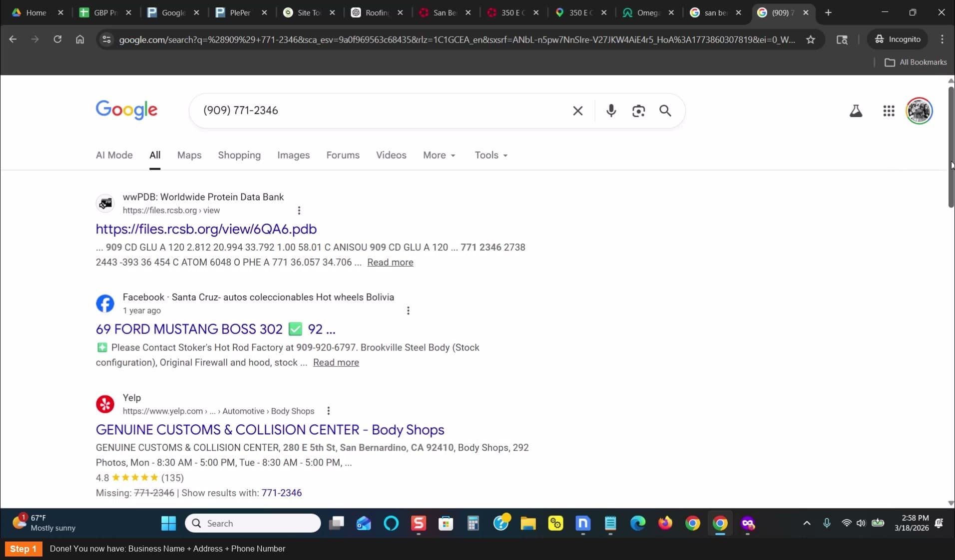Read more of the Facebook snippet
Screen dimensions: 955x560
(336, 363)
